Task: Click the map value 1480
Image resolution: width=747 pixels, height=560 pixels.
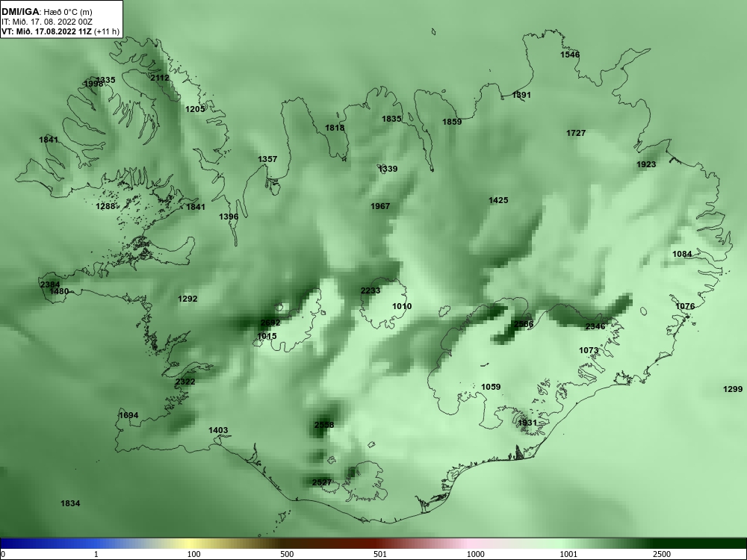Action: click(59, 291)
